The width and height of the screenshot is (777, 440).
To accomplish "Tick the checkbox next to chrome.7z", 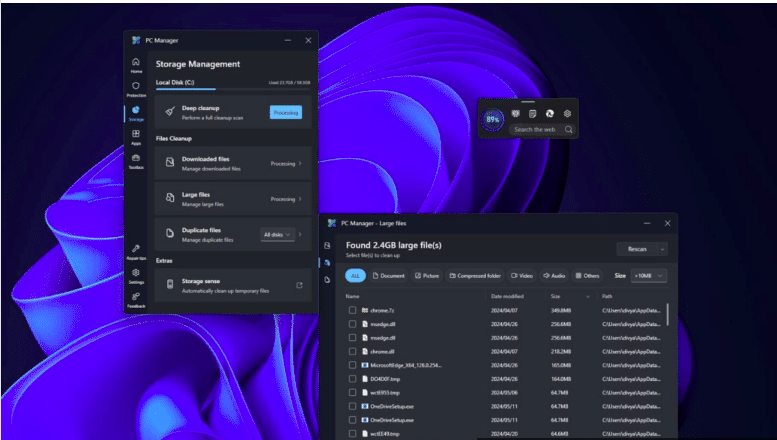I will [352, 310].
